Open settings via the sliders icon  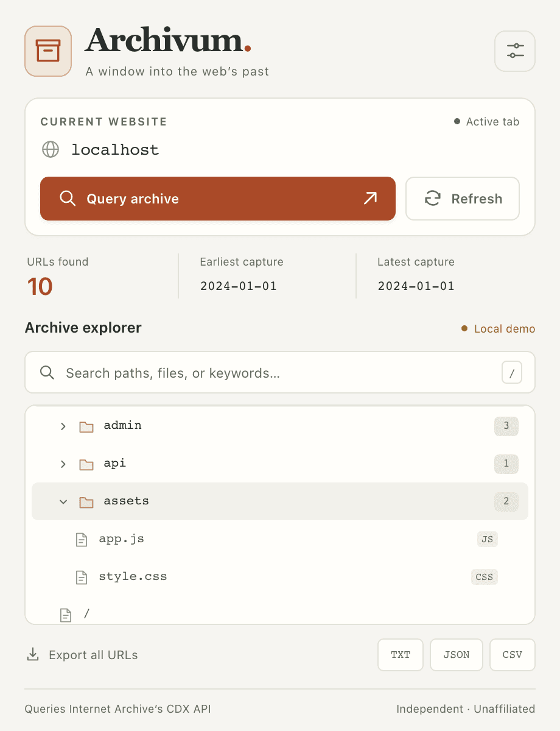(516, 51)
